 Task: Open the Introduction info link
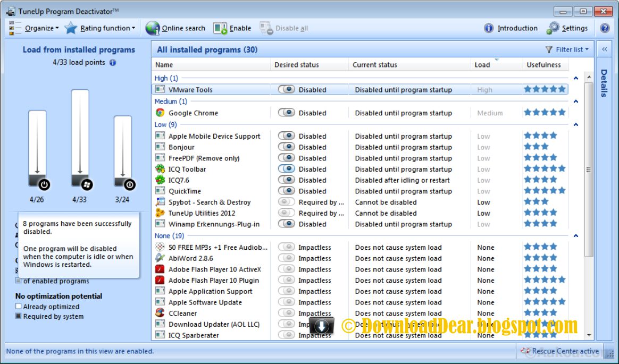point(511,28)
